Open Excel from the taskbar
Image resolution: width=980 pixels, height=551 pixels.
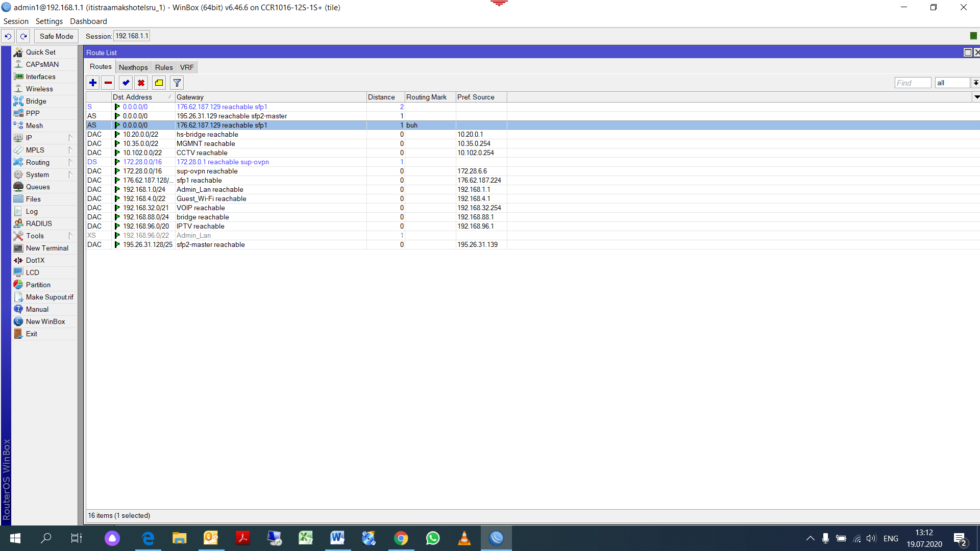[x=306, y=538]
